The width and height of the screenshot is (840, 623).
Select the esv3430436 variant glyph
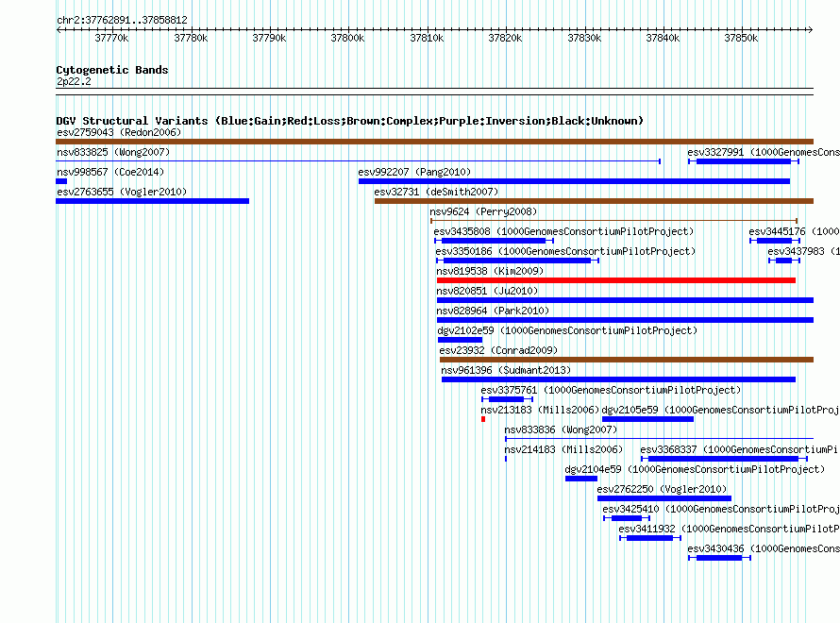719,558
